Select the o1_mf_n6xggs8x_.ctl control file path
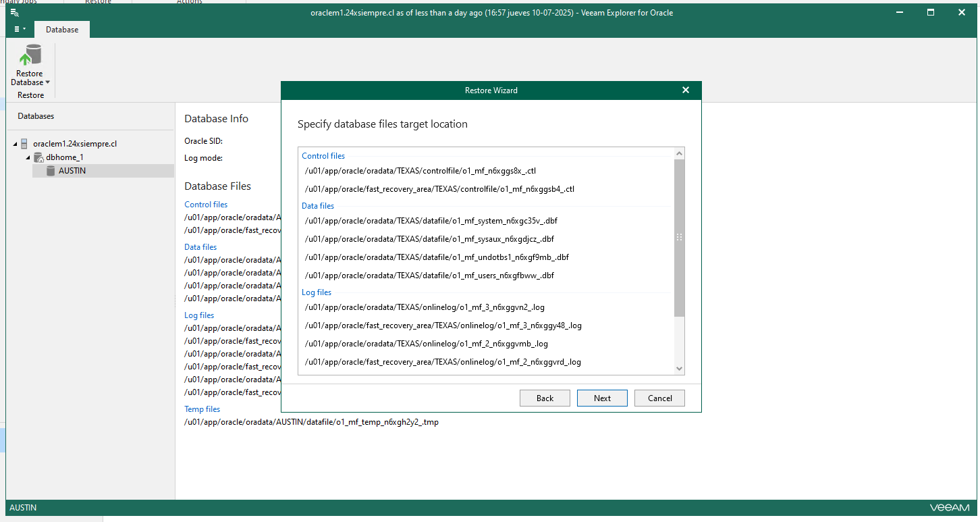980x522 pixels. pos(420,171)
